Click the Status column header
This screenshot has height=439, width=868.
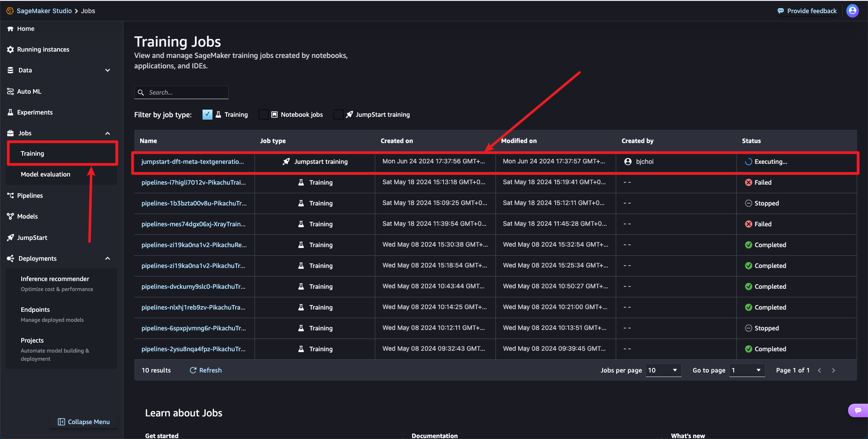click(751, 141)
